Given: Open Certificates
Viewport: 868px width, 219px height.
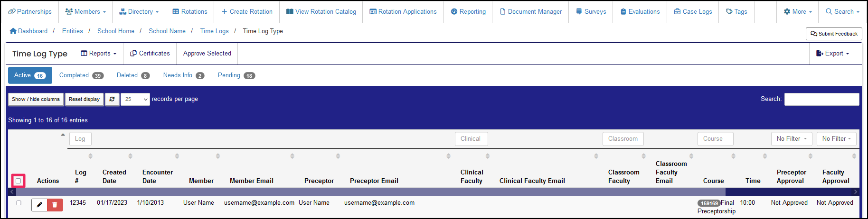Looking at the screenshot, I should 150,54.
